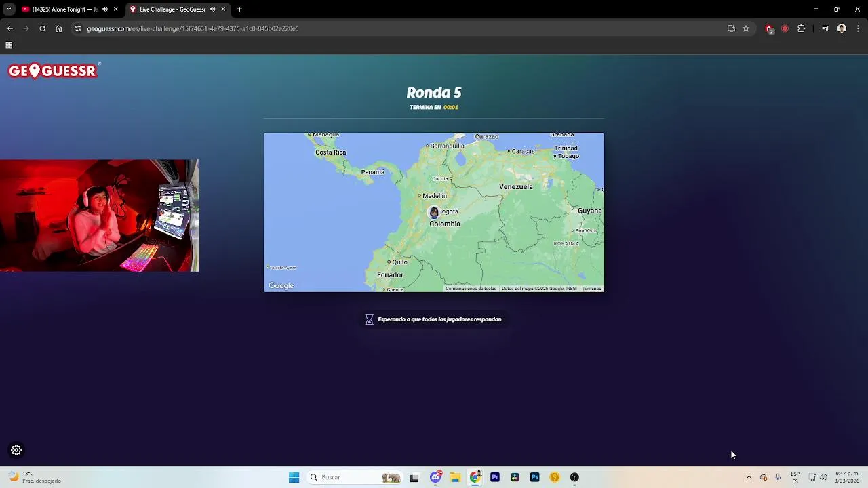Open the volume tray control
868x488 pixels.
823,477
